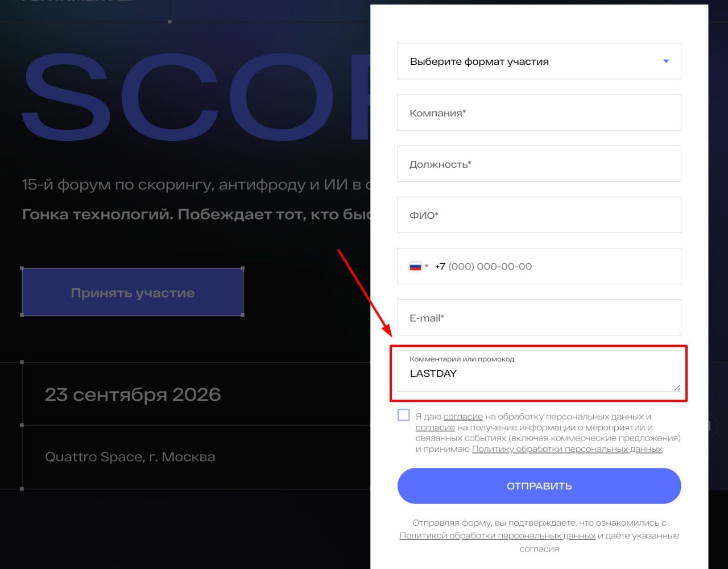This screenshot has height=569, width=728.
Task: Click the Russian flag country icon
Action: click(415, 266)
